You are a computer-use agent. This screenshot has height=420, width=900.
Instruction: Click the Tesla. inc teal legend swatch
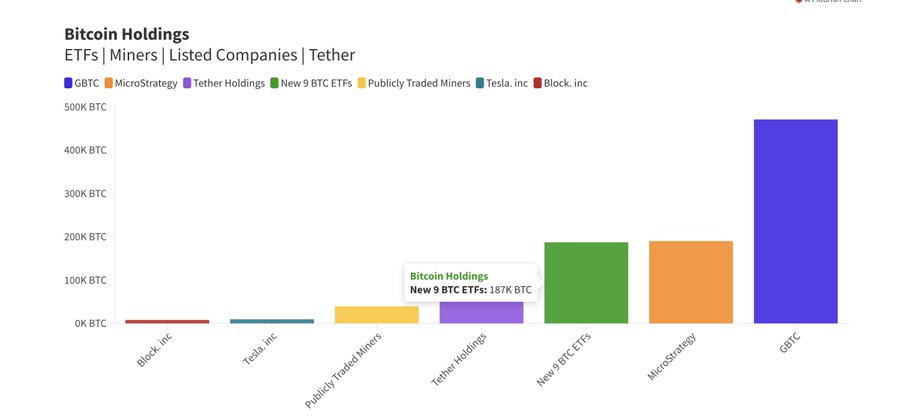pyautogui.click(x=480, y=83)
